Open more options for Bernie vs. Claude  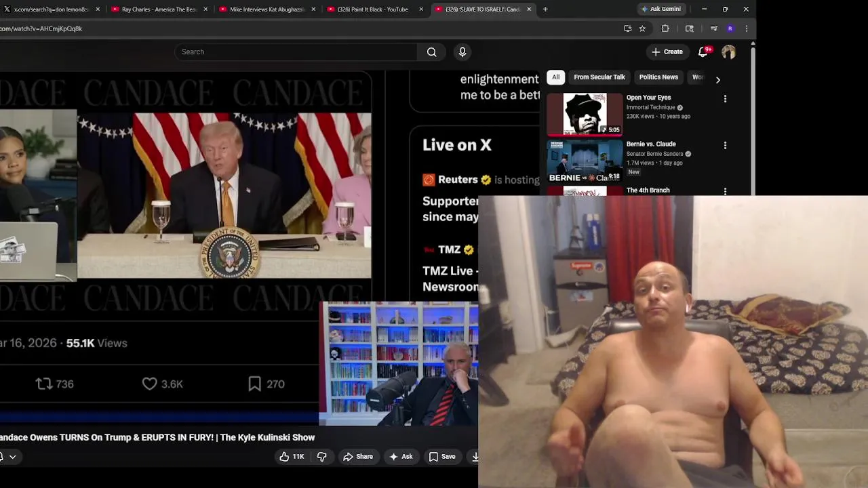(725, 146)
